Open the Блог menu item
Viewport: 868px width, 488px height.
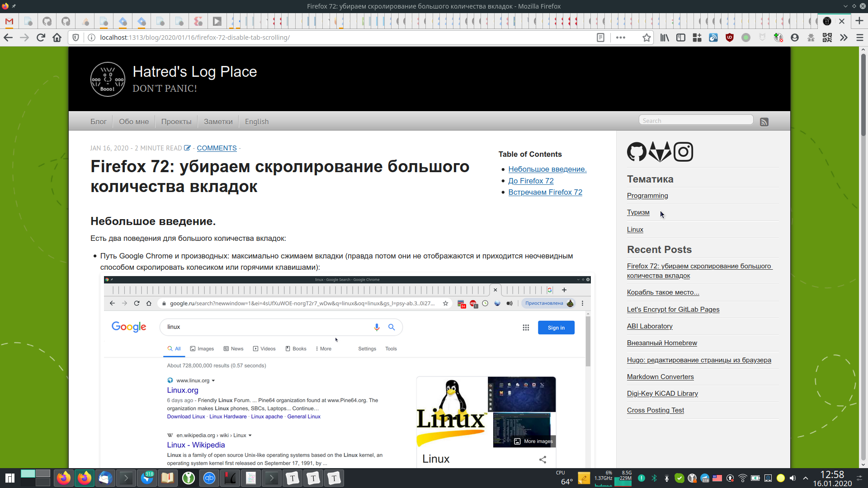coord(99,122)
